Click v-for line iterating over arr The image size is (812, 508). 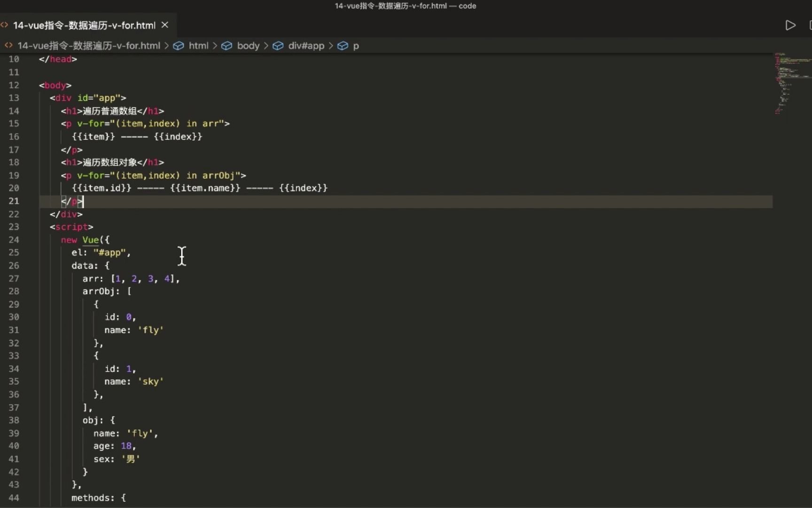coord(145,123)
